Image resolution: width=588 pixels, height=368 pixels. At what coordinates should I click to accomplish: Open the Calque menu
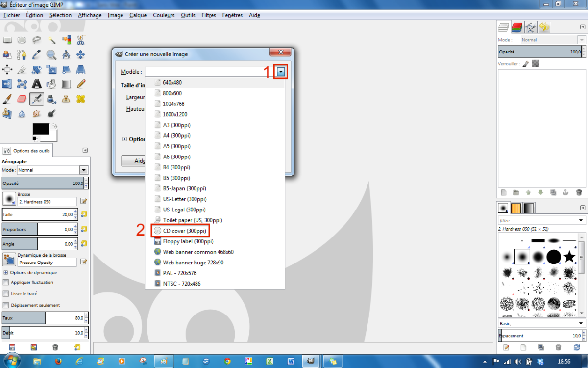click(138, 15)
